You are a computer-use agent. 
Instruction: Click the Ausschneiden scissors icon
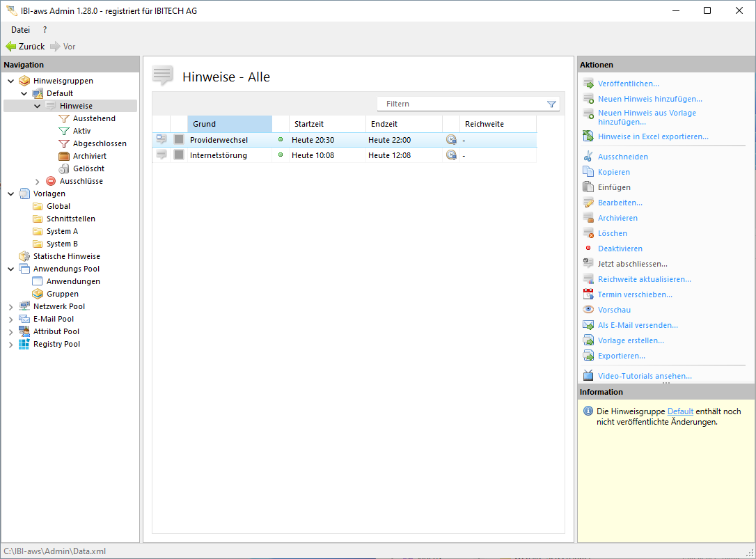point(588,157)
